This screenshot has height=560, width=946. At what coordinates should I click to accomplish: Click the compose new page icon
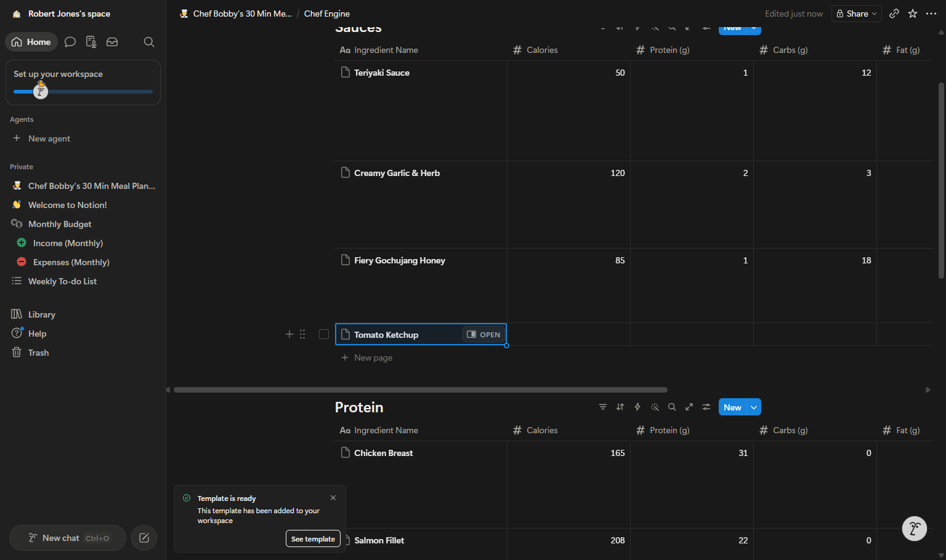click(x=144, y=538)
